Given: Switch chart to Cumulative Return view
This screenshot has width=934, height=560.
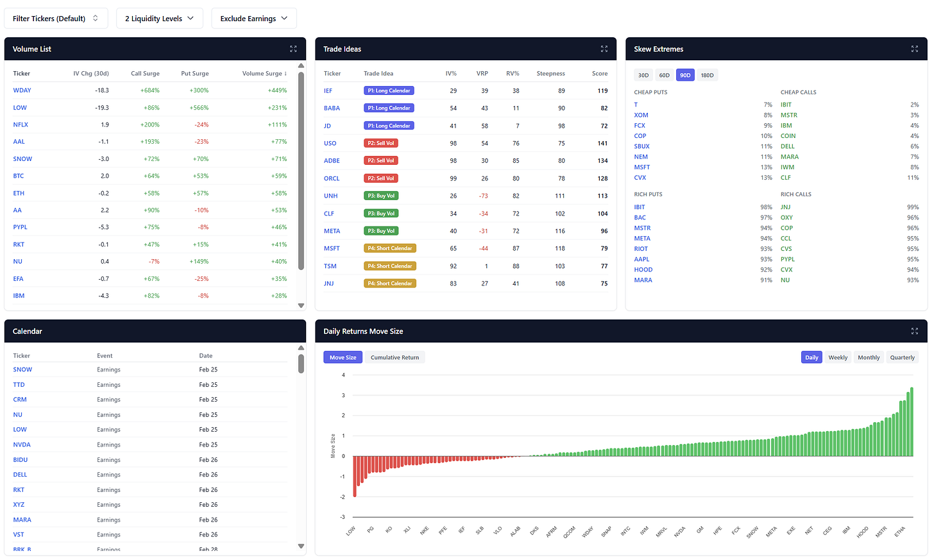Looking at the screenshot, I should (x=395, y=357).
